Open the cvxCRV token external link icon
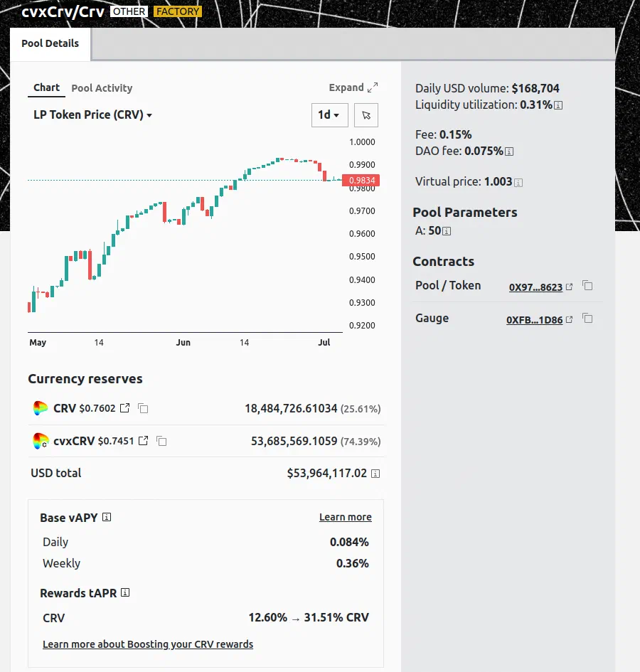Viewport: 640px width, 672px height. click(x=143, y=441)
